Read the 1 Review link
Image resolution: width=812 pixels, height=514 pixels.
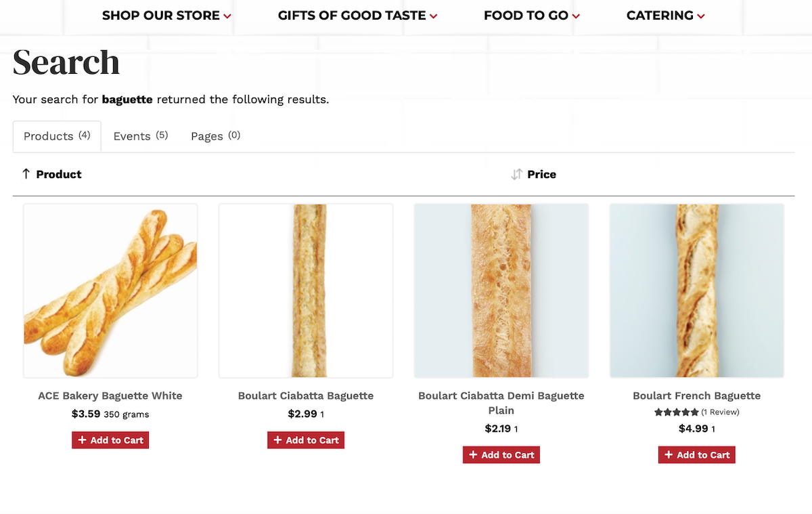pos(720,412)
